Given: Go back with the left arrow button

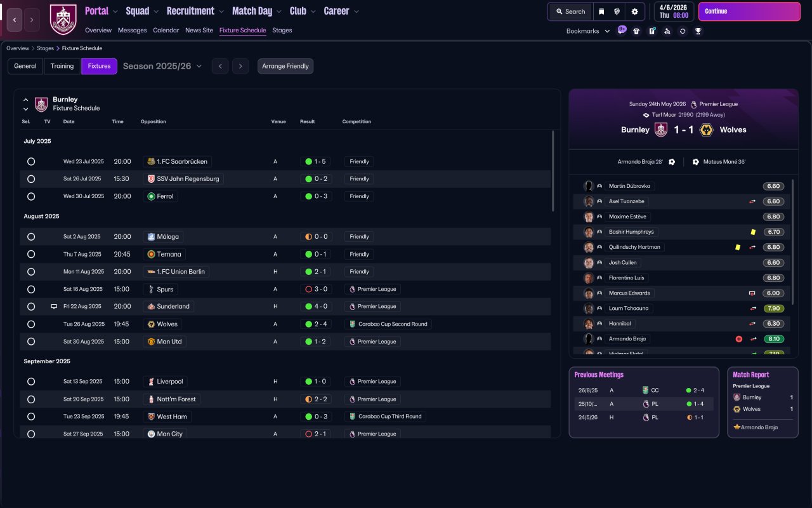Looking at the screenshot, I should pos(15,20).
